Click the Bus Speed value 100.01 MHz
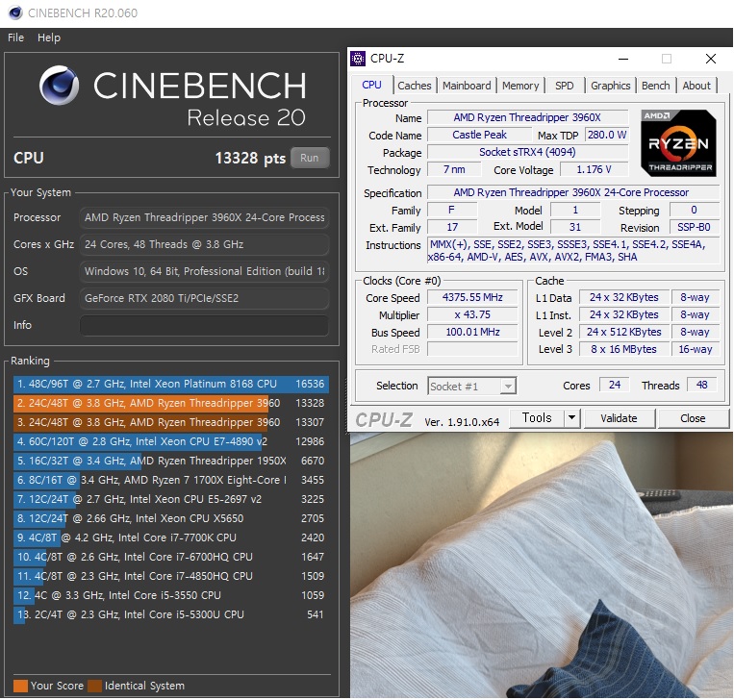The image size is (734, 700). 472,333
